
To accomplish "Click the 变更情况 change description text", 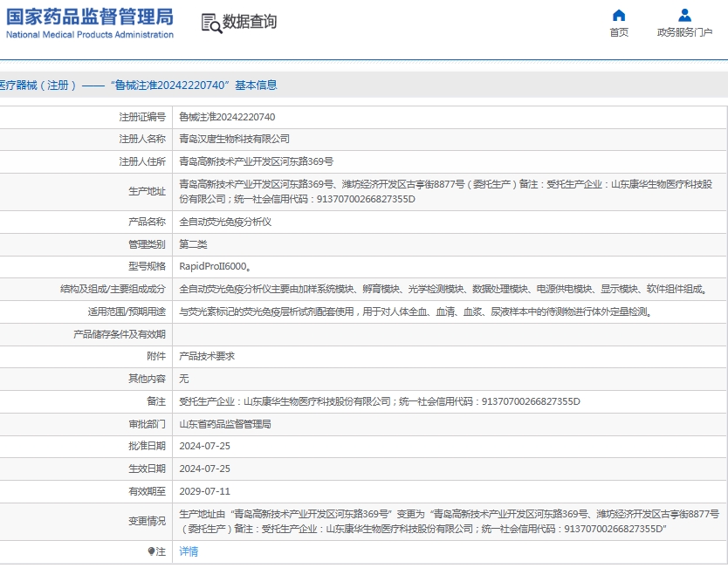I will click(x=449, y=522).
